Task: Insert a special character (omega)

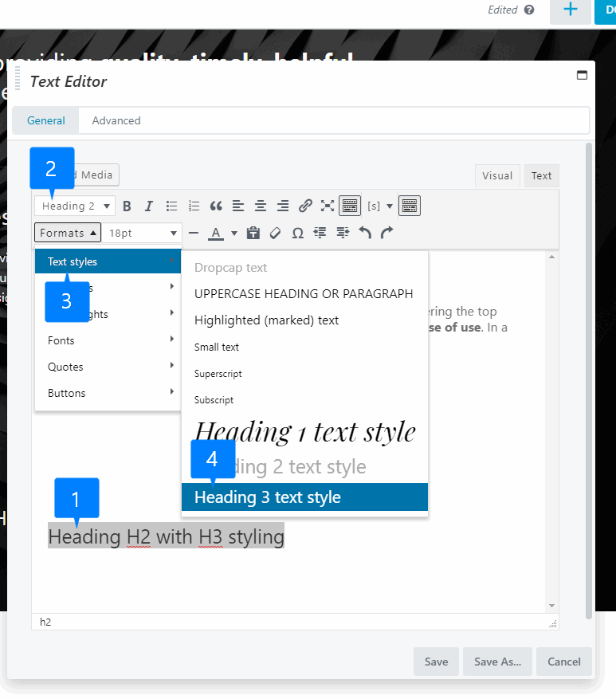Action: pos(297,233)
